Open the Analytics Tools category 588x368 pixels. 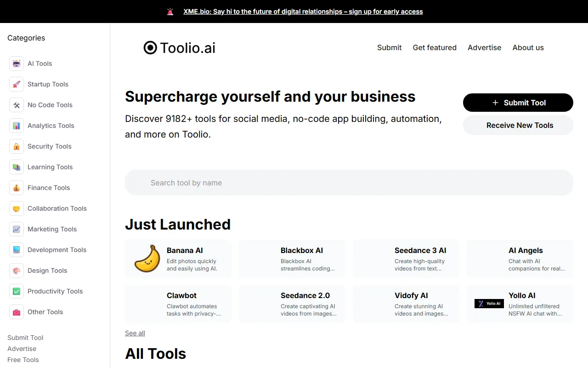(x=51, y=126)
